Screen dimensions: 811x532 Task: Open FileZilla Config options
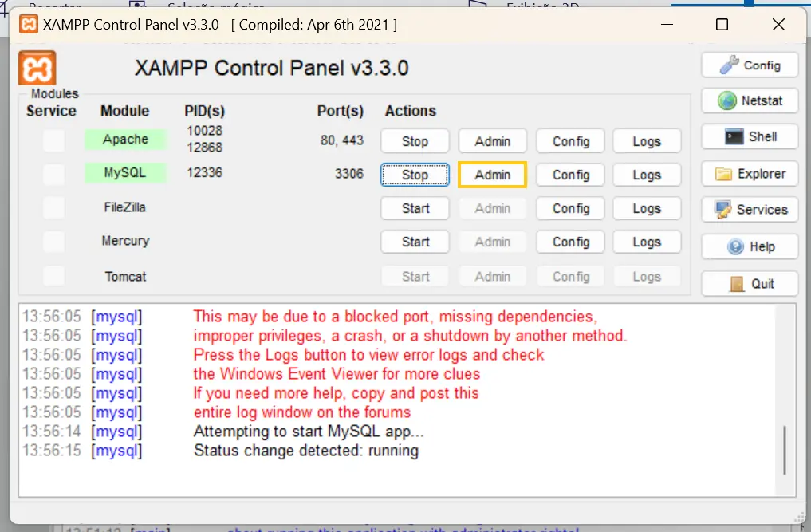[570, 208]
